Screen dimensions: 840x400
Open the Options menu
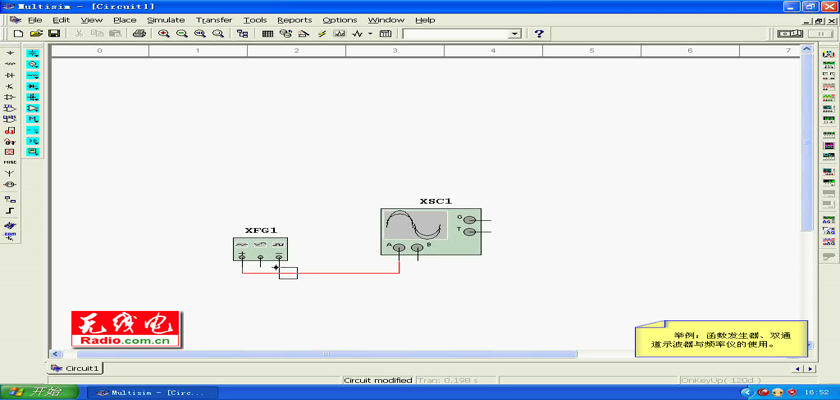340,20
